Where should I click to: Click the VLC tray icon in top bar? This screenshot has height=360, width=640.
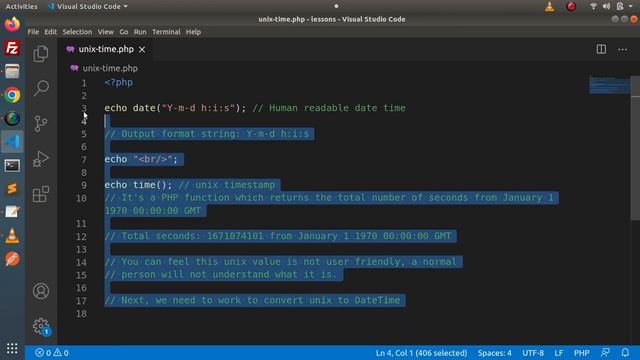pos(549,7)
